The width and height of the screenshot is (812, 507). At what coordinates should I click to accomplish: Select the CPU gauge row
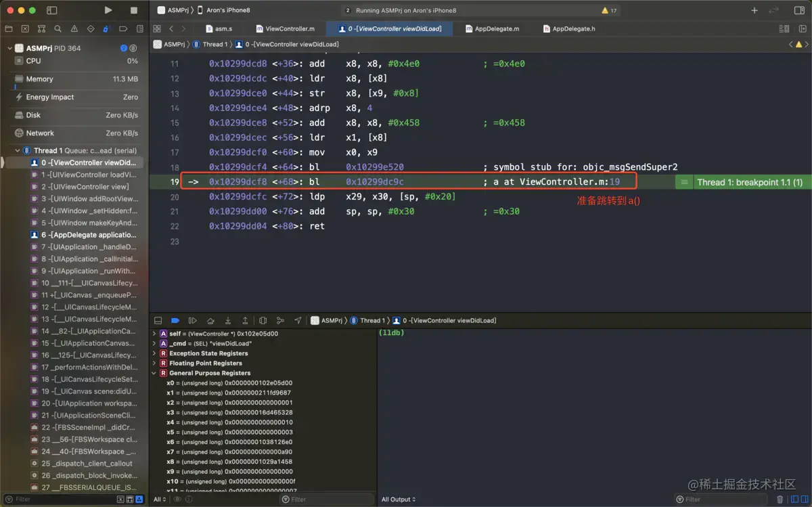tap(76, 61)
